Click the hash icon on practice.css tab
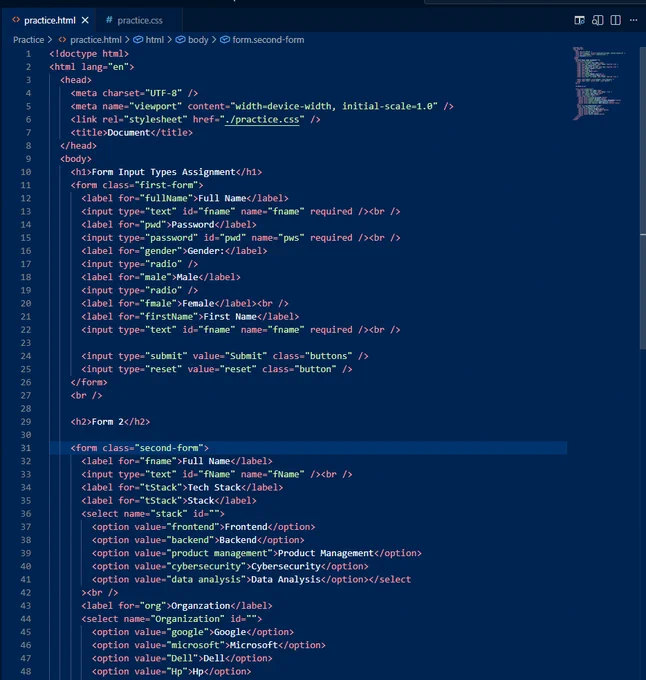This screenshot has height=680, width=646. [x=109, y=20]
